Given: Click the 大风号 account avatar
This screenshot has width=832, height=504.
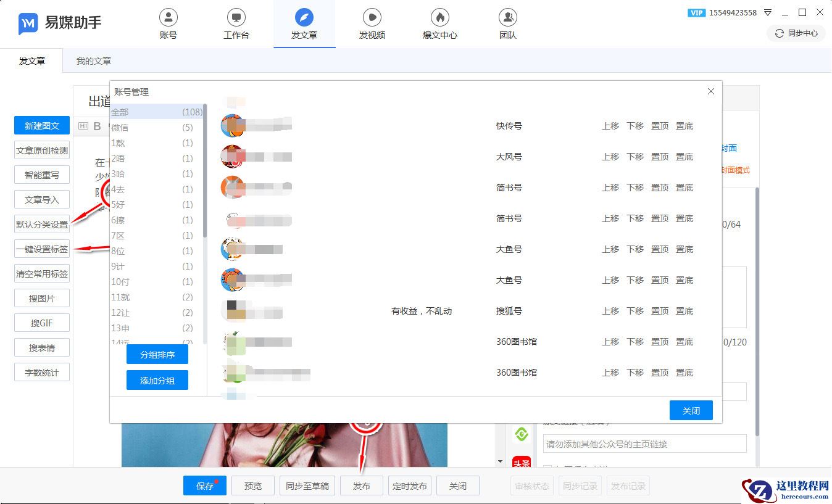Looking at the screenshot, I should pyautogui.click(x=233, y=157).
